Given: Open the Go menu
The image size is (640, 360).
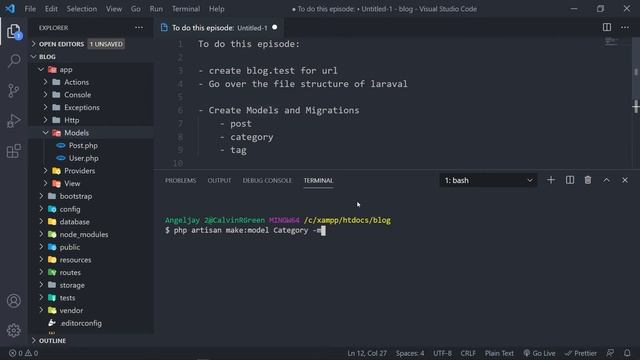Looking at the screenshot, I should 136,9.
